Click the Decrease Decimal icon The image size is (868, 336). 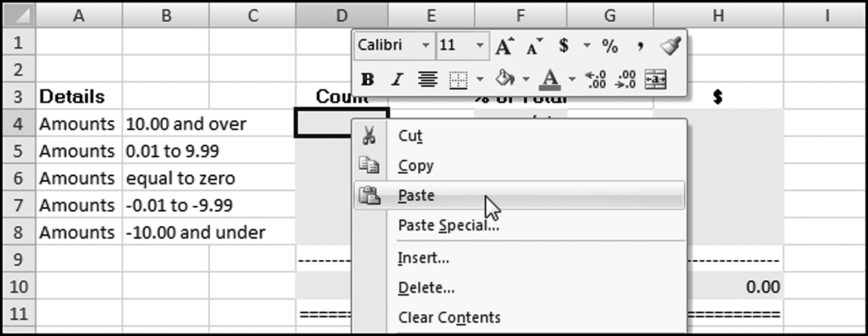click(626, 80)
